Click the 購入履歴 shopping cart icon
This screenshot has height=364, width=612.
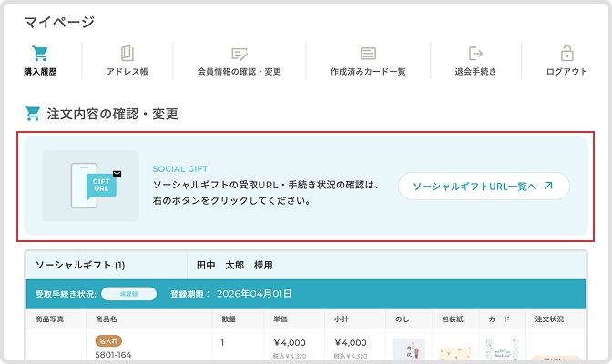(x=39, y=53)
